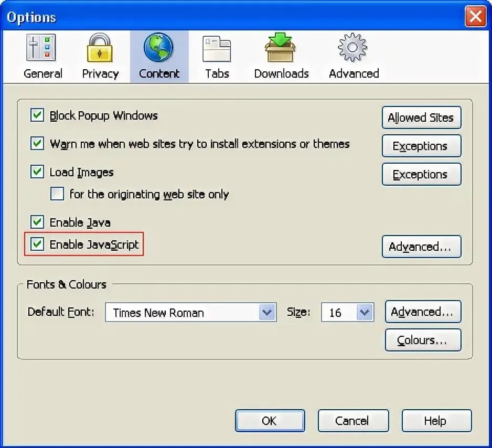The width and height of the screenshot is (492, 448).
Task: Open the Tabs panel icon
Action: (x=217, y=49)
